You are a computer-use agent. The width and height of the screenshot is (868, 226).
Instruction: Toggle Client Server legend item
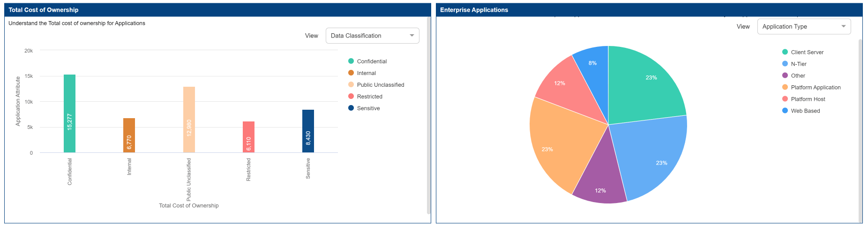point(802,52)
